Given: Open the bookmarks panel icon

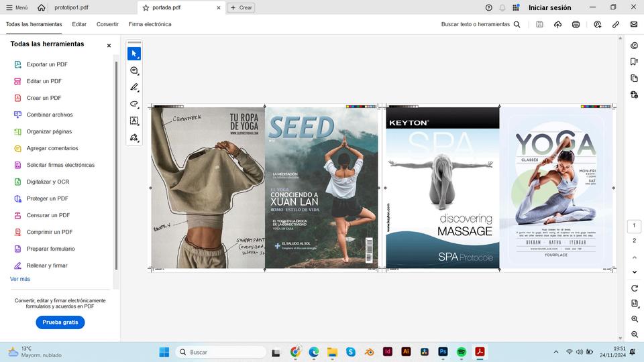Looking at the screenshot, I should tap(634, 62).
